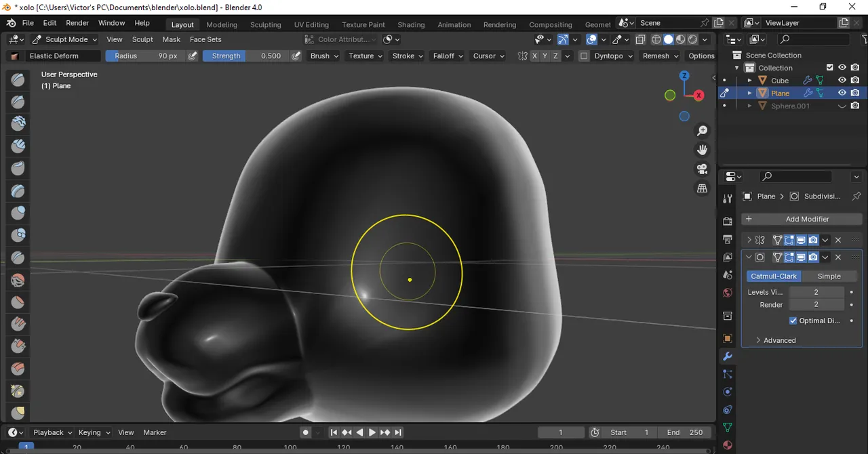The image size is (868, 454).
Task: Open the Render properties tab
Action: [x=728, y=221]
